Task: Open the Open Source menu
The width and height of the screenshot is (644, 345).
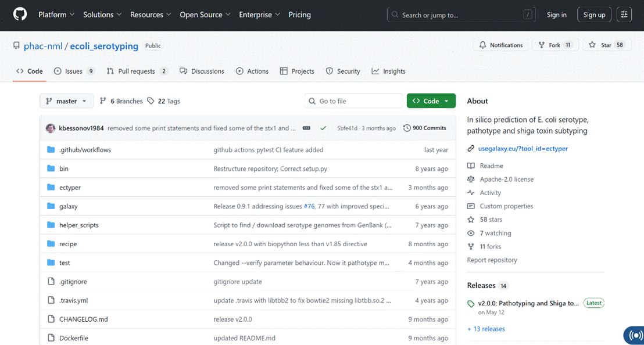Action: 205,15
